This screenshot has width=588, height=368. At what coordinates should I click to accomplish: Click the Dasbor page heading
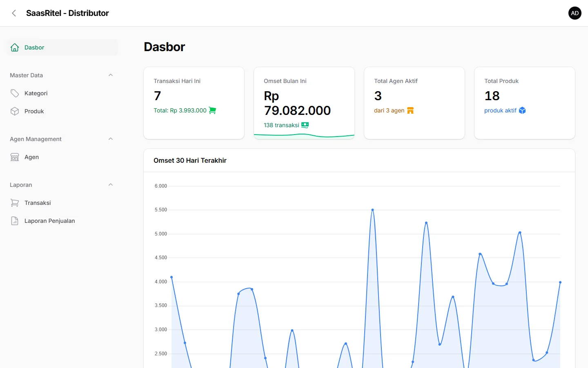165,47
